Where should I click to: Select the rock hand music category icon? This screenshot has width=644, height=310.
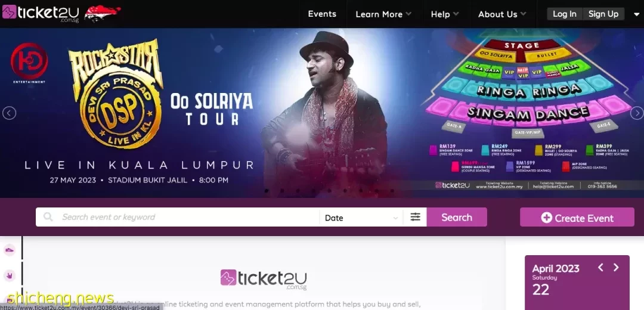(10, 275)
